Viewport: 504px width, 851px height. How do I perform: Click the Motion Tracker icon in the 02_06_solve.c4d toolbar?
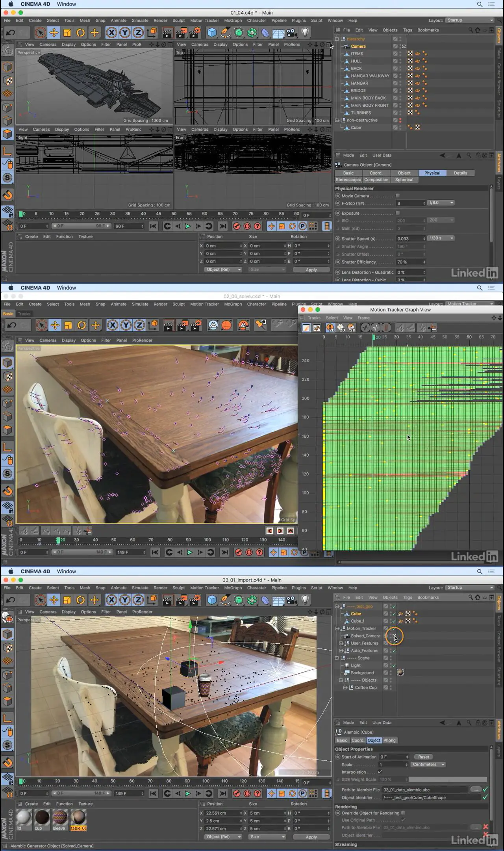pyautogui.click(x=213, y=325)
